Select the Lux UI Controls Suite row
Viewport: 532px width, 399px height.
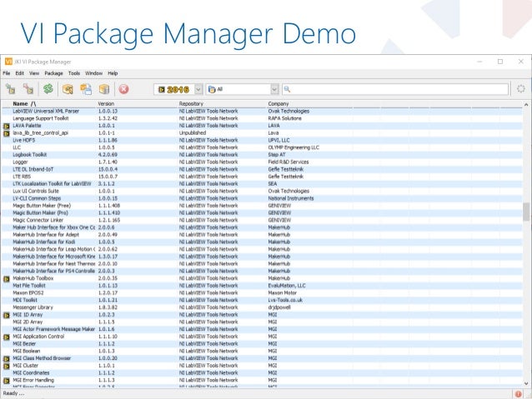coord(262,192)
